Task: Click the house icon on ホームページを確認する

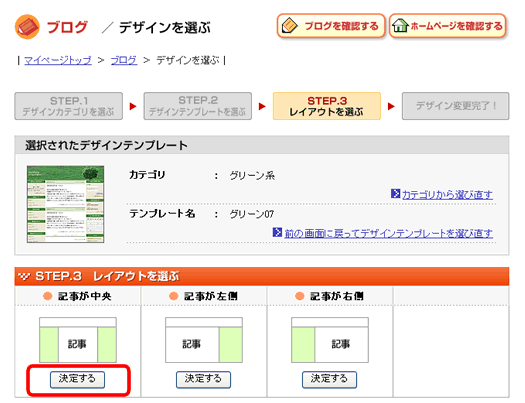Action: point(400,26)
